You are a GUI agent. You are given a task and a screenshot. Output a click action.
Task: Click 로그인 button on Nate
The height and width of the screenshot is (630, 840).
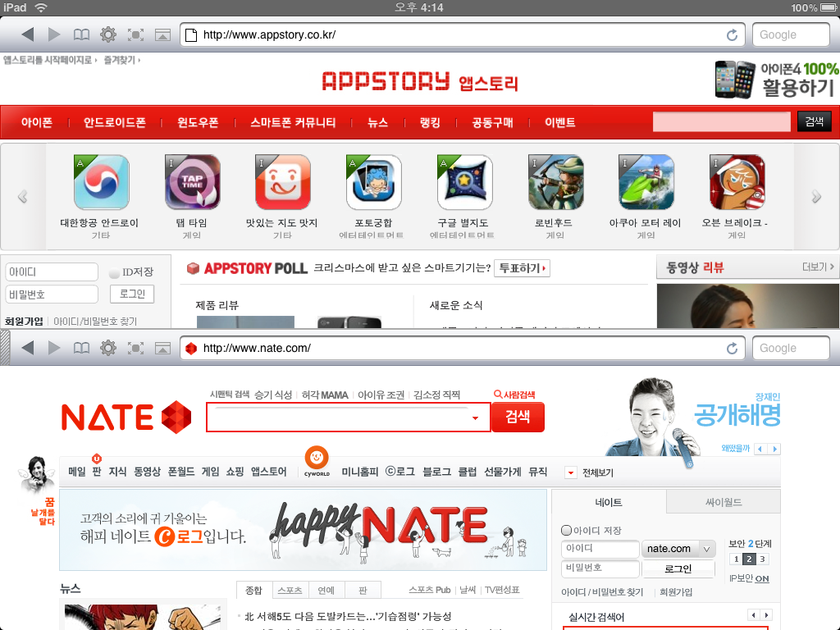[x=678, y=569]
